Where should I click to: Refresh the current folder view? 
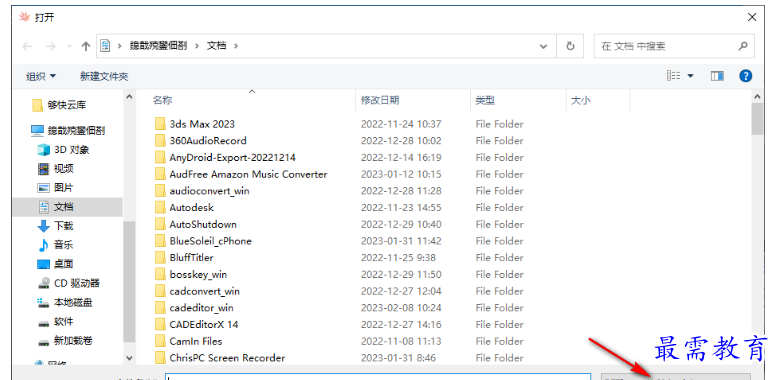tap(570, 46)
